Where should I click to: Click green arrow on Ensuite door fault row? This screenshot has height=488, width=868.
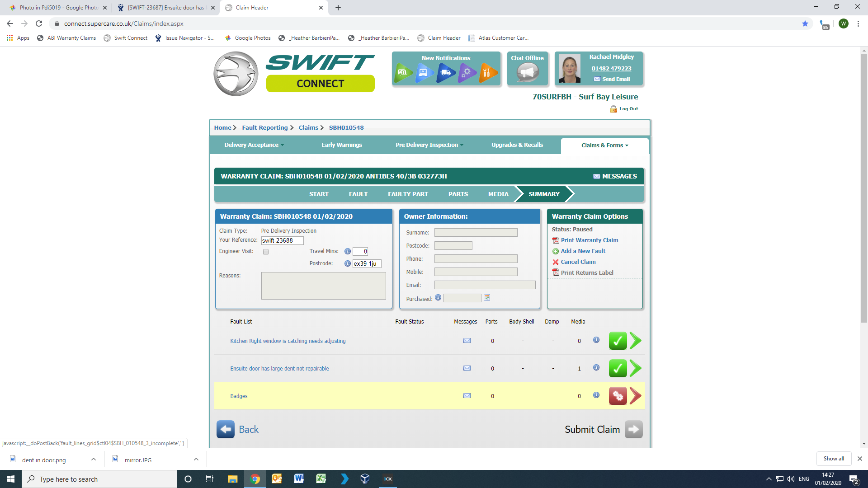tap(635, 369)
